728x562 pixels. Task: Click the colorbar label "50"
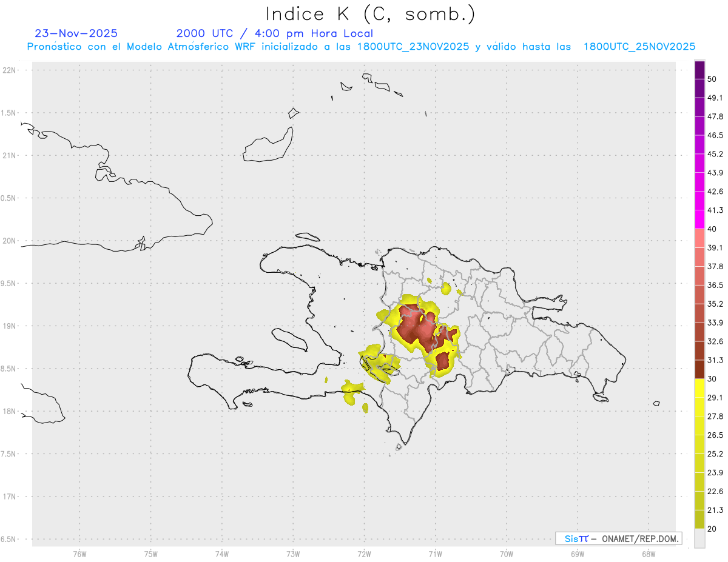712,79
